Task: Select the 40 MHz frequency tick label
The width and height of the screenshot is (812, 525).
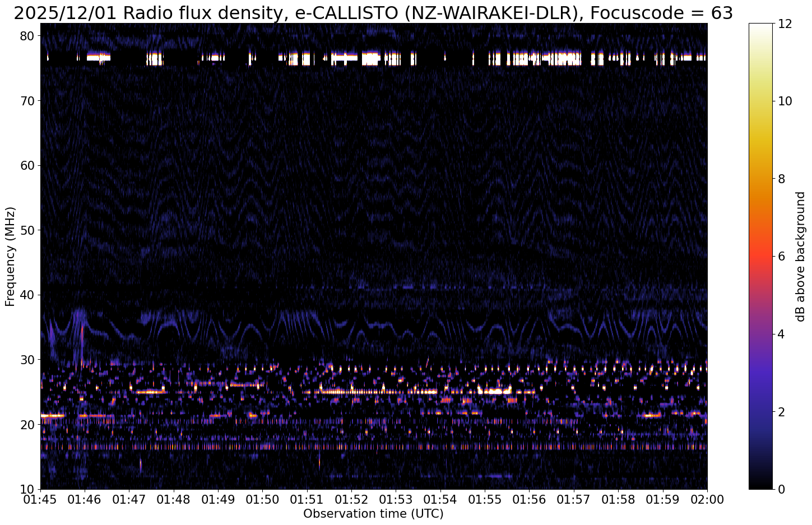Action: 28,295
